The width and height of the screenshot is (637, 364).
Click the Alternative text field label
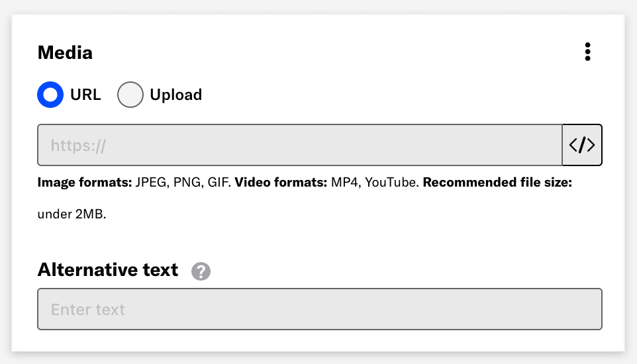[x=108, y=270]
